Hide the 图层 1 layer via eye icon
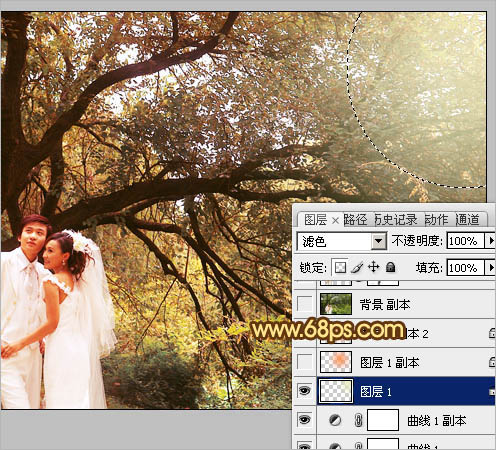This screenshot has height=450, width=496. pos(304,391)
